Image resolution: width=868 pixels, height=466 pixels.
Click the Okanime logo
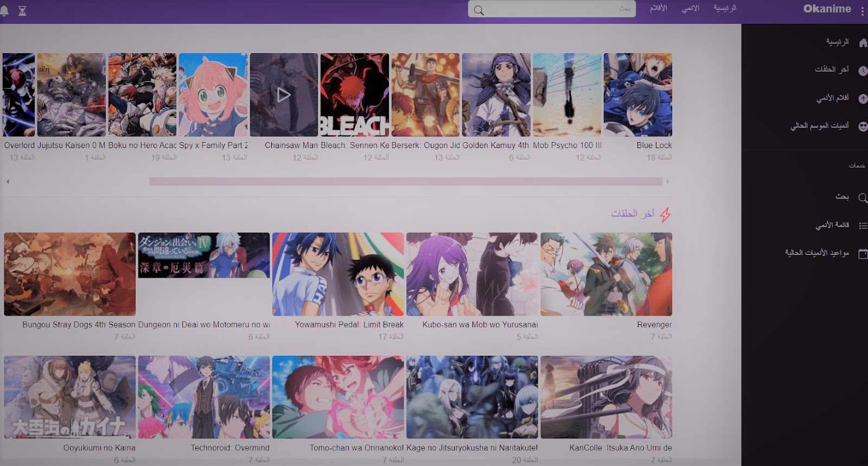point(827,9)
